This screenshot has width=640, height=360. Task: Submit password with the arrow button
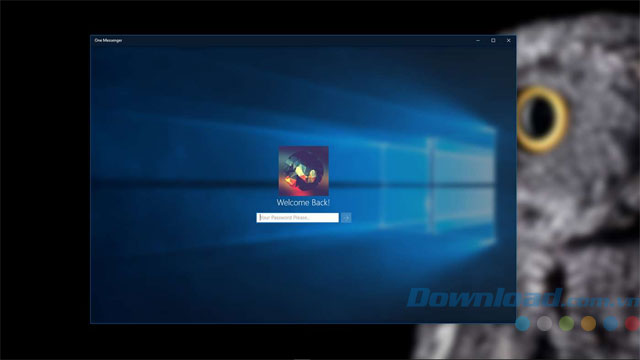pos(346,218)
